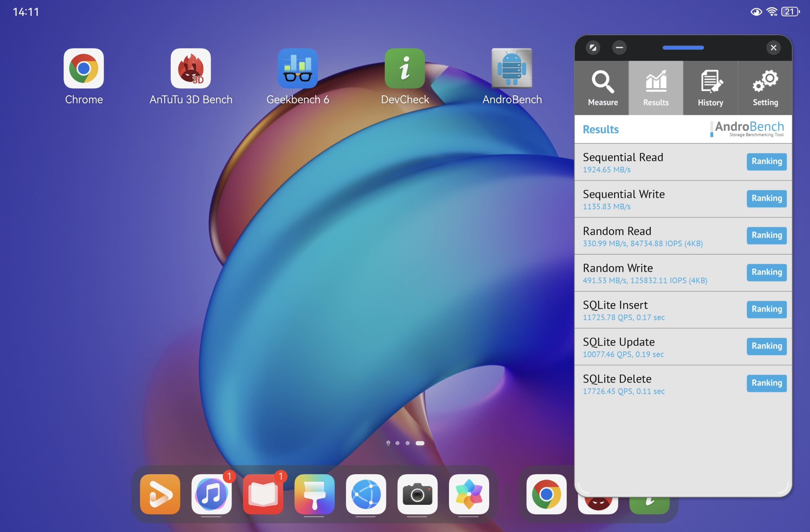The width and height of the screenshot is (810, 532).
Task: Open the red Books app in dock
Action: tap(263, 494)
